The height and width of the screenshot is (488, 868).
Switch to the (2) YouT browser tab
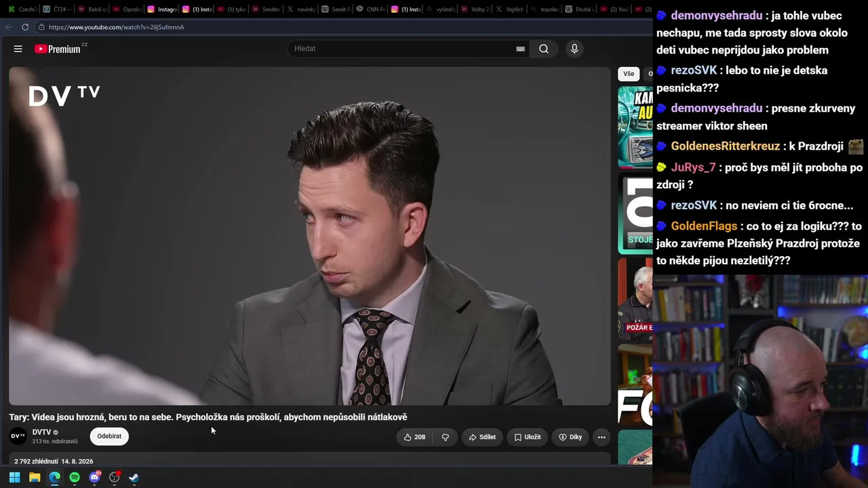pyautogui.click(x=614, y=9)
